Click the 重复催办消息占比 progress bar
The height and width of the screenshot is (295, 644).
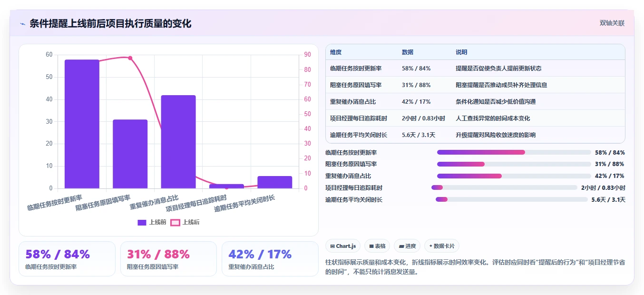tap(514, 176)
